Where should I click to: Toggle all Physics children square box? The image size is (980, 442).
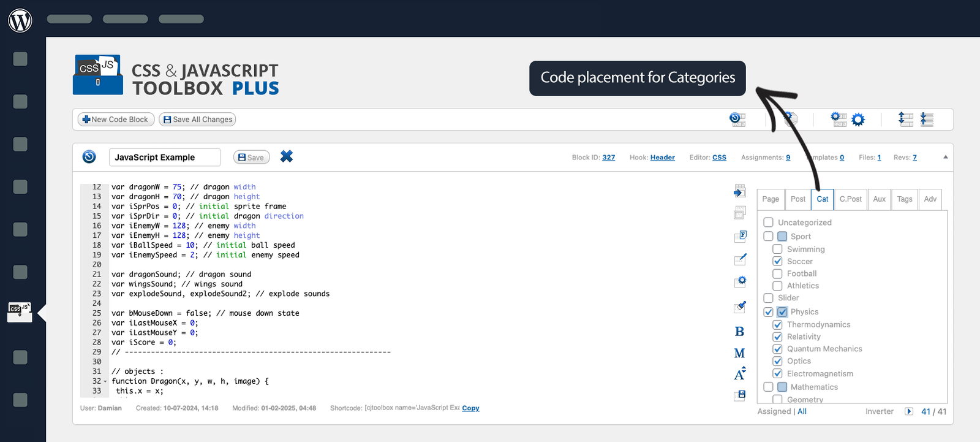pyautogui.click(x=782, y=312)
